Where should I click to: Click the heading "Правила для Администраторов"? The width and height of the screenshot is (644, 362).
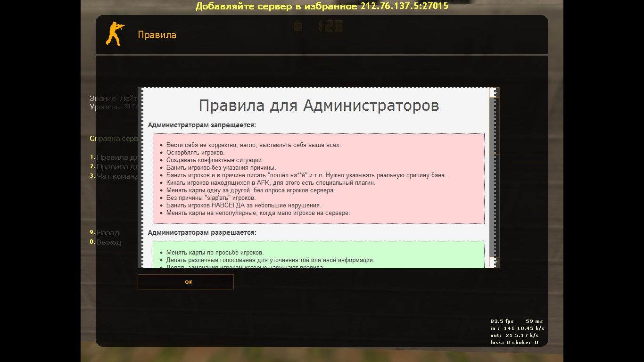[x=319, y=106]
